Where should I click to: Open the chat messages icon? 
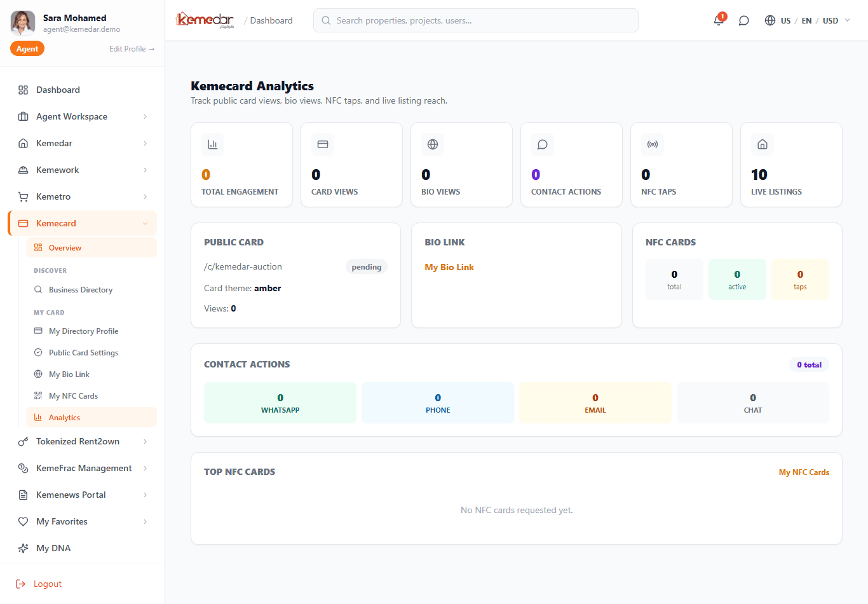[x=743, y=20]
